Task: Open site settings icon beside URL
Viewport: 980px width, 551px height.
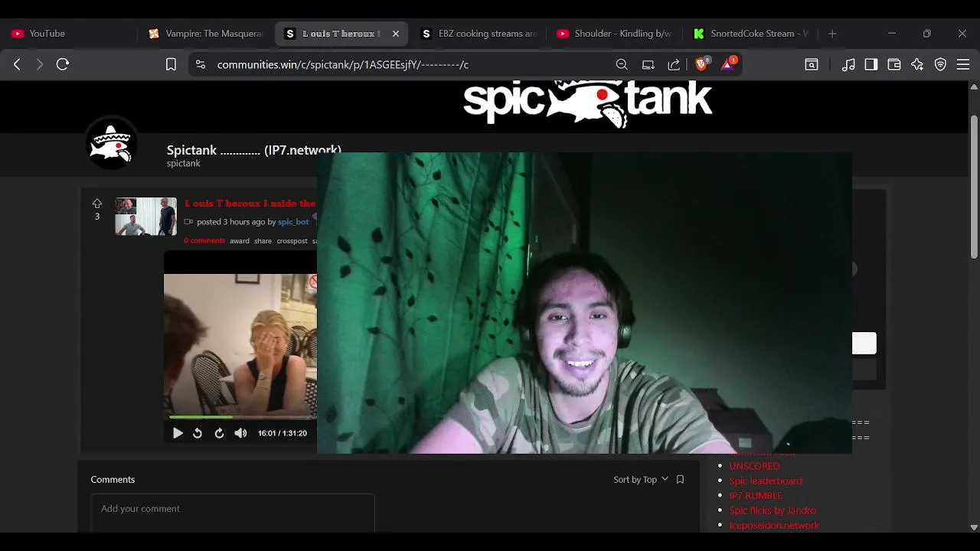Action: [201, 64]
